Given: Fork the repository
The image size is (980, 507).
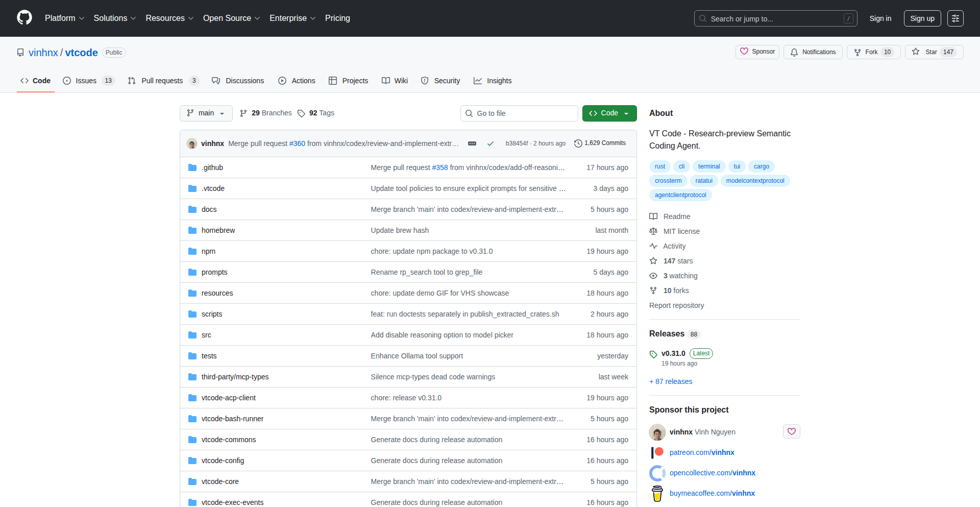Looking at the screenshot, I should tap(873, 52).
